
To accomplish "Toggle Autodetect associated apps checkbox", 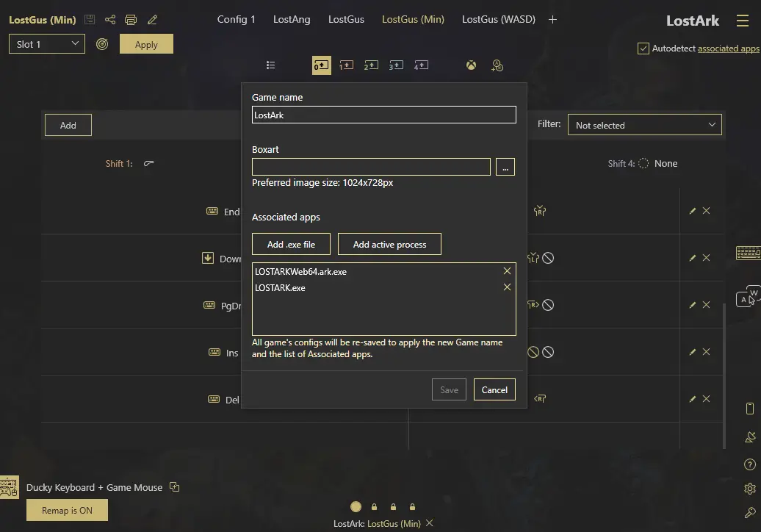I will point(643,48).
